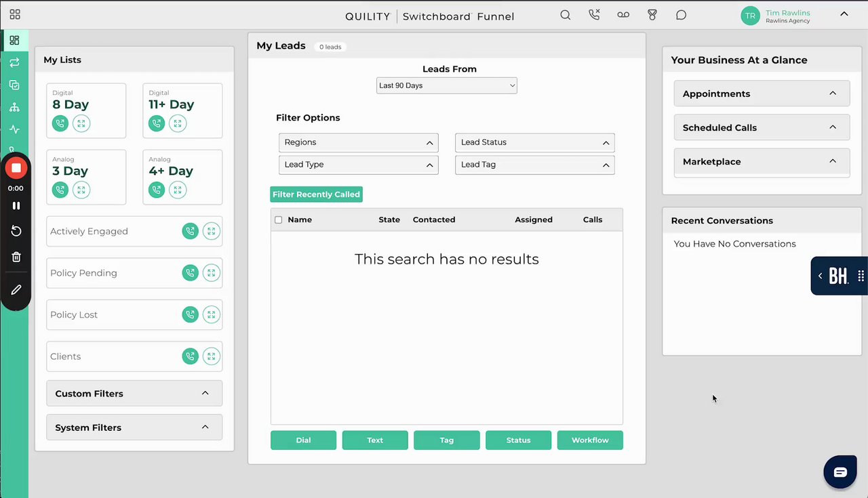Open the hierarchy org chart sidebar icon

coord(14,107)
